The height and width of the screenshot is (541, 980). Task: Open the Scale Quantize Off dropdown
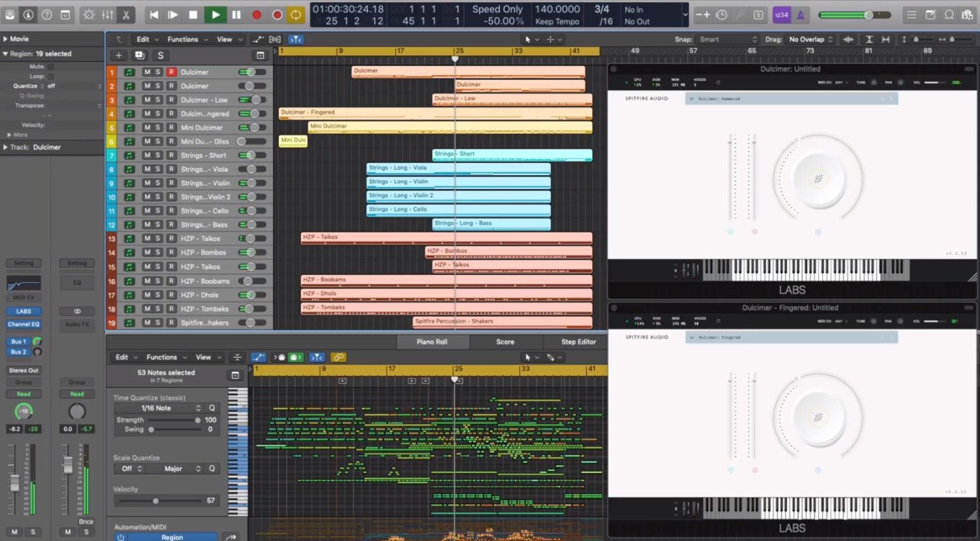pos(130,468)
